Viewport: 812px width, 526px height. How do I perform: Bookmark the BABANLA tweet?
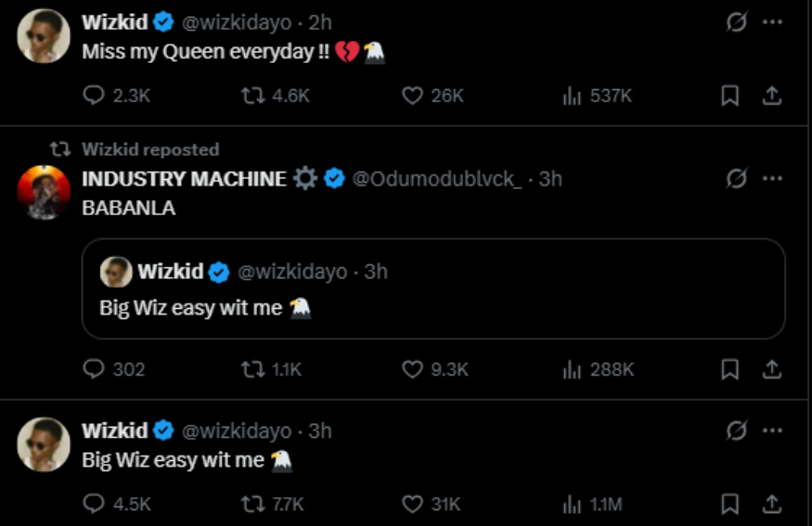[x=730, y=369]
